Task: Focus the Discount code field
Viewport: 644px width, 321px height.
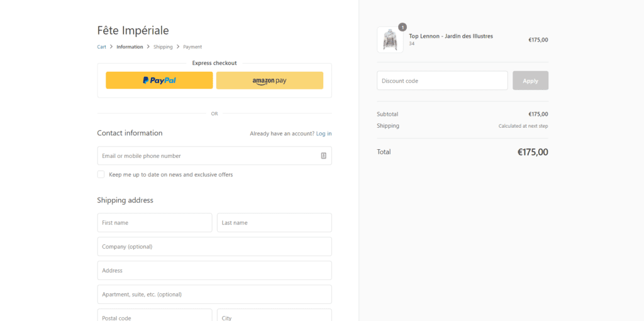Action: click(442, 81)
